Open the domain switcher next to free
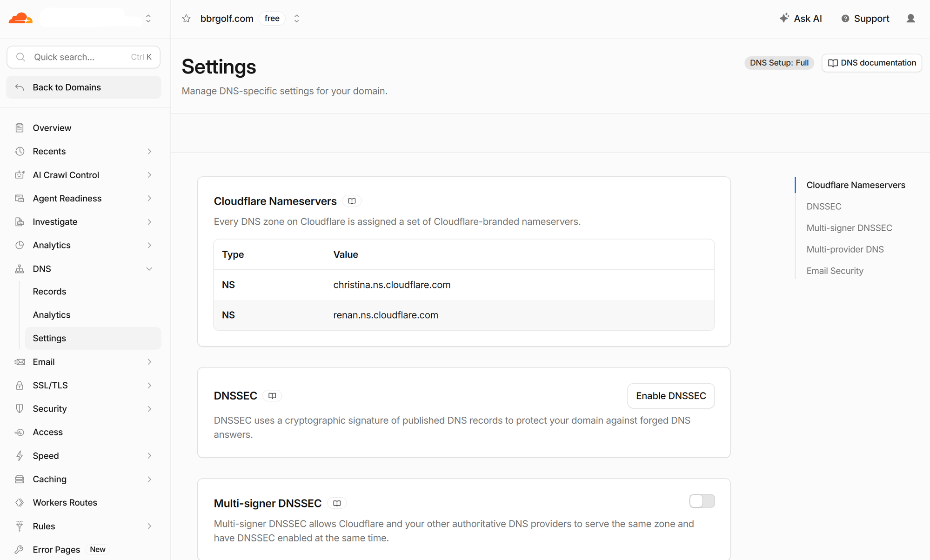The height and width of the screenshot is (560, 930). tap(296, 19)
